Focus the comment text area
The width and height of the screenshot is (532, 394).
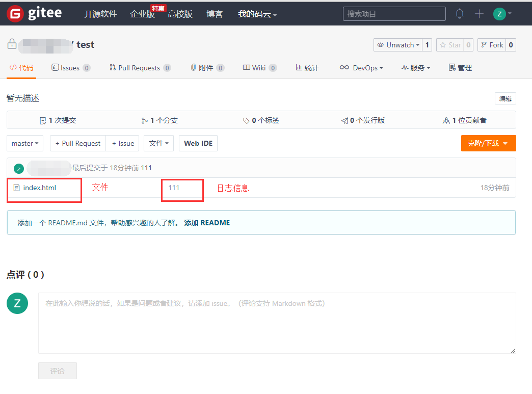[x=277, y=323]
